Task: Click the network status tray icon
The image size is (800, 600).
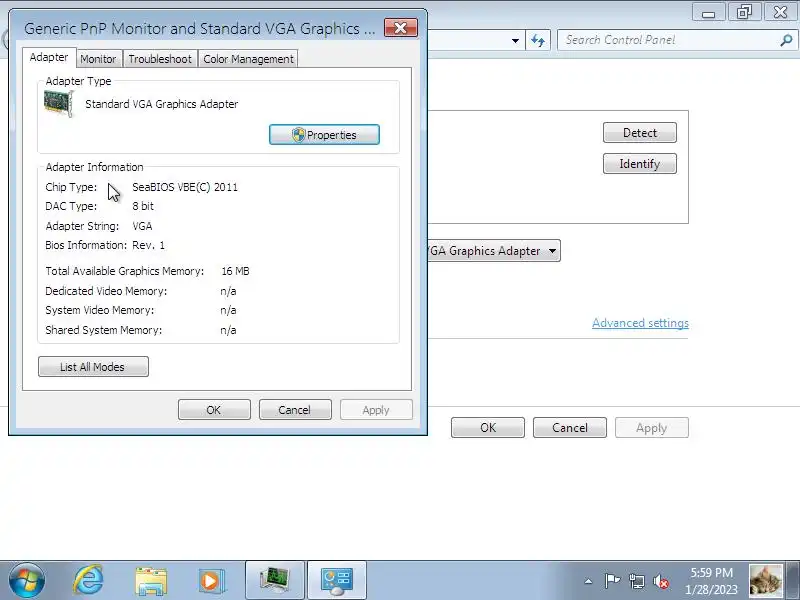Action: (637, 581)
